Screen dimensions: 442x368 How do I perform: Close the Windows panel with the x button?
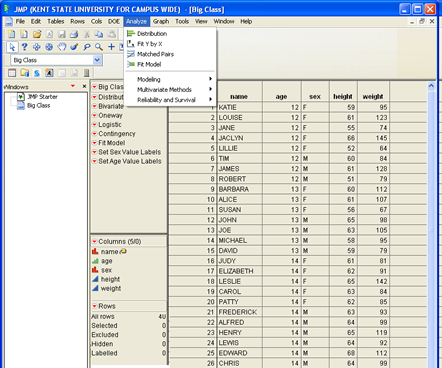(84, 86)
